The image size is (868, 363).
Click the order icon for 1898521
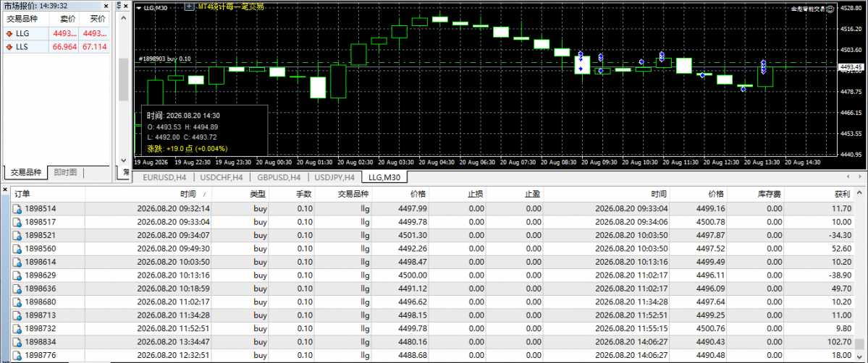click(17, 235)
